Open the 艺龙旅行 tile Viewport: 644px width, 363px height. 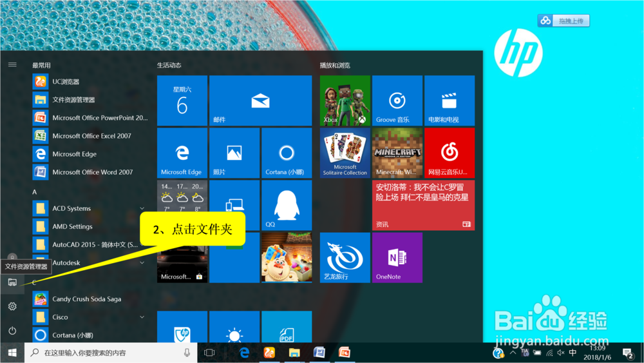click(345, 257)
